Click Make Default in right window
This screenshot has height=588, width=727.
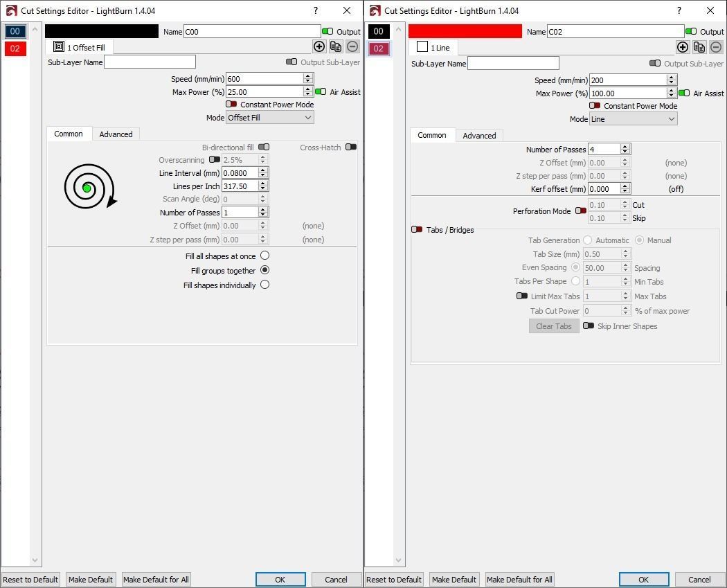click(x=454, y=580)
